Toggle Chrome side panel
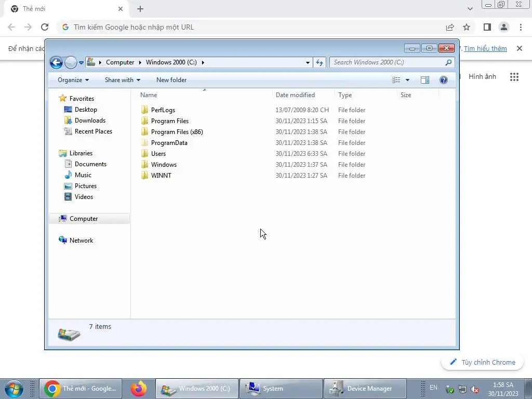 487,27
